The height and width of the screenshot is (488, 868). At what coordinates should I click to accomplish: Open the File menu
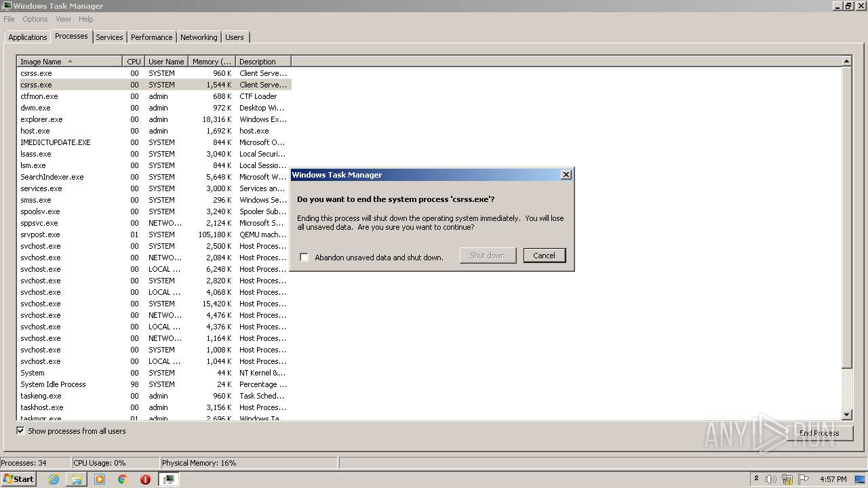9,19
